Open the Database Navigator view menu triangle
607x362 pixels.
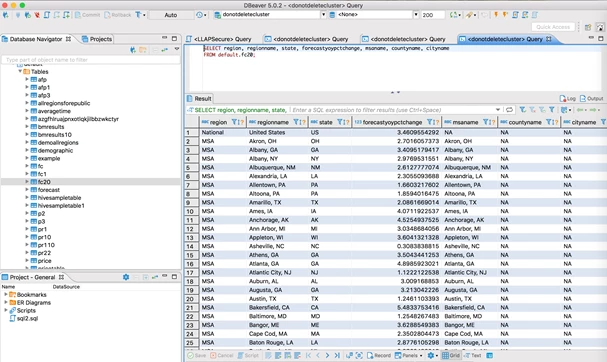[177, 49]
